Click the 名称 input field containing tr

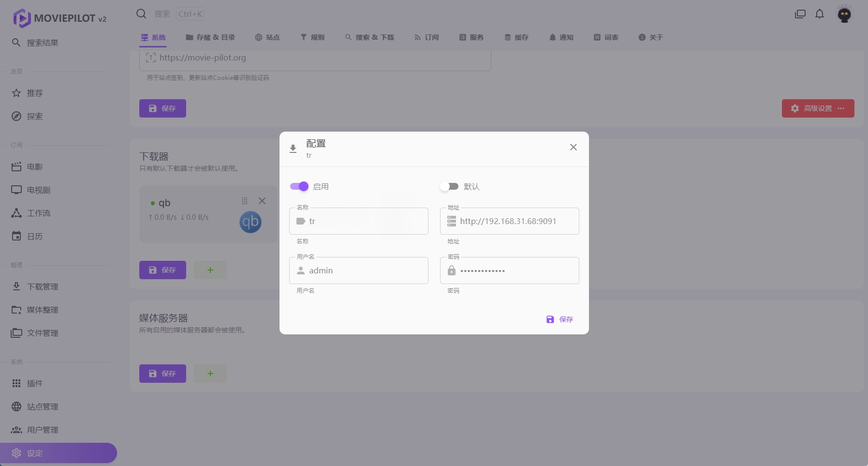point(359,221)
